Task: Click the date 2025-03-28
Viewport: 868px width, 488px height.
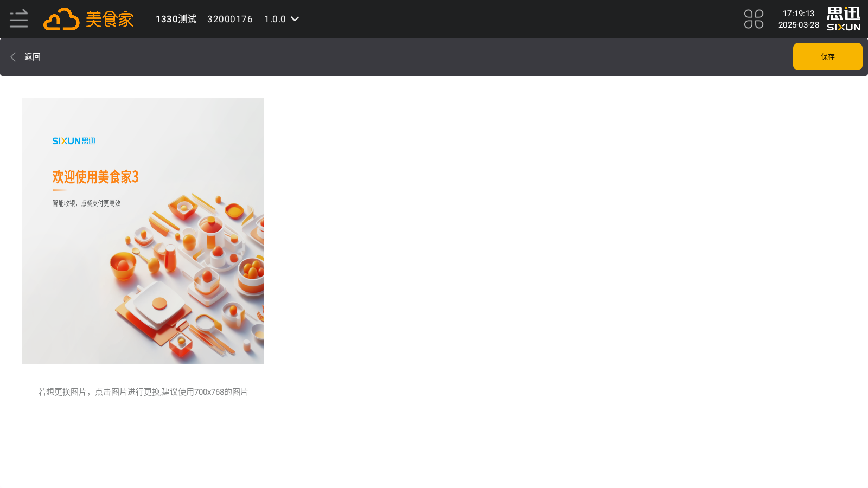Action: tap(799, 25)
